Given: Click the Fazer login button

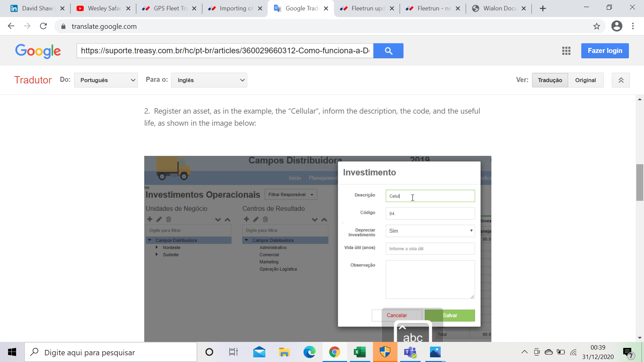Looking at the screenshot, I should pyautogui.click(x=605, y=51).
